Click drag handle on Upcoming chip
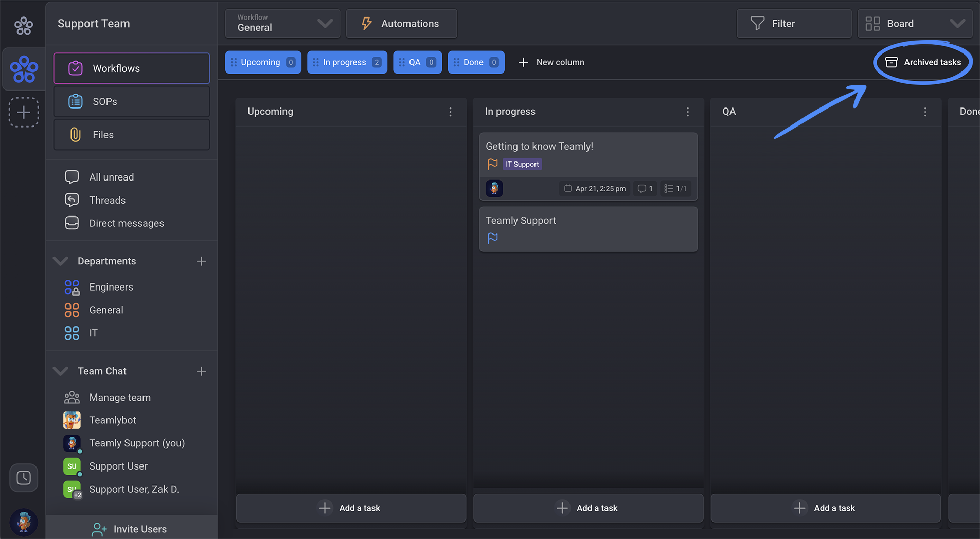980x539 pixels. point(234,62)
